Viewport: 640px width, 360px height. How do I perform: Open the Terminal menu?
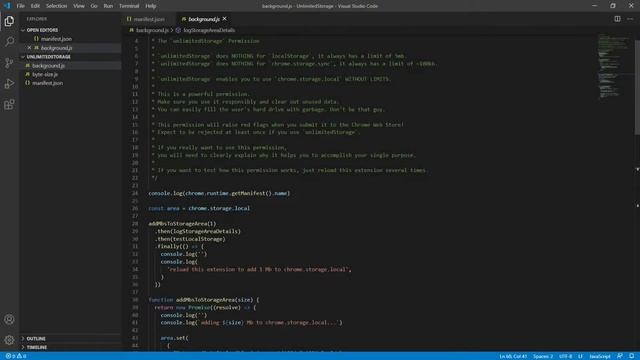click(129, 6)
